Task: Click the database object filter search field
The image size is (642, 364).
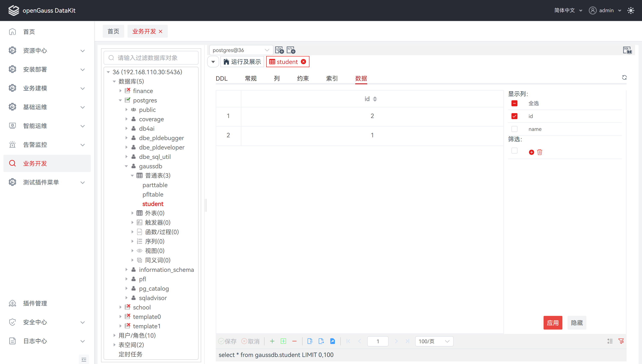Action: tap(151, 58)
